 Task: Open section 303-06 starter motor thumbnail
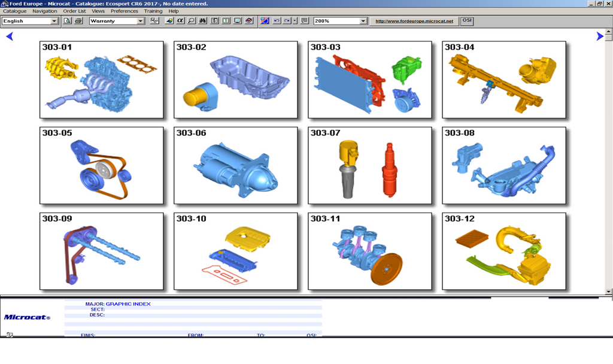pyautogui.click(x=236, y=165)
